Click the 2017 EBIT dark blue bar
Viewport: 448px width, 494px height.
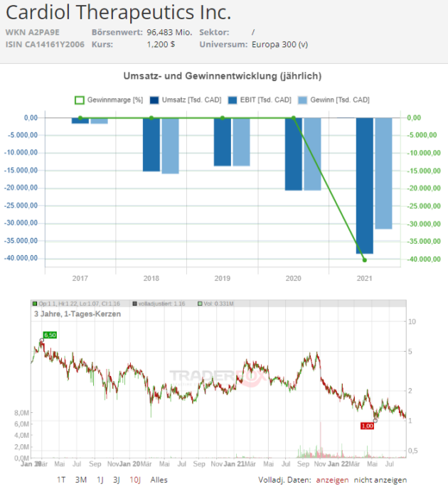[x=80, y=121]
